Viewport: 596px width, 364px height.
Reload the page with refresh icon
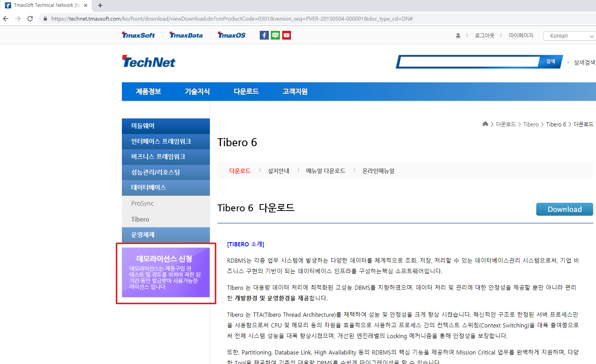[x=30, y=19]
